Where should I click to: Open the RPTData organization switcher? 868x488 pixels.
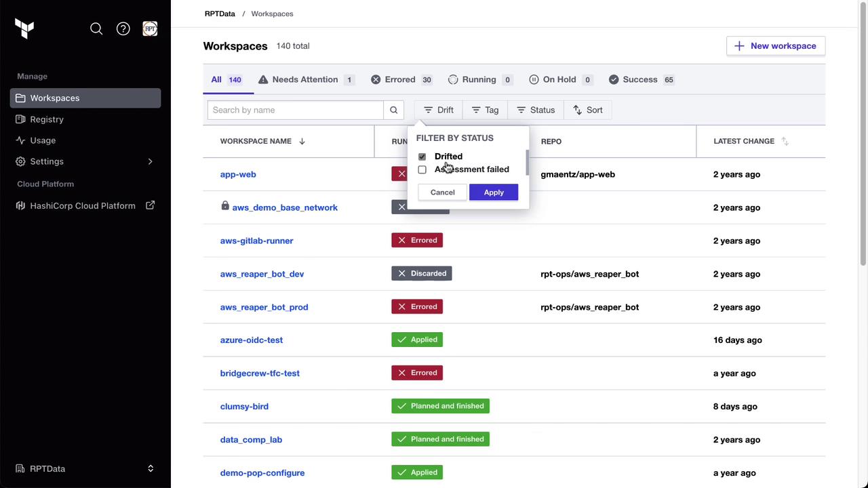85,468
